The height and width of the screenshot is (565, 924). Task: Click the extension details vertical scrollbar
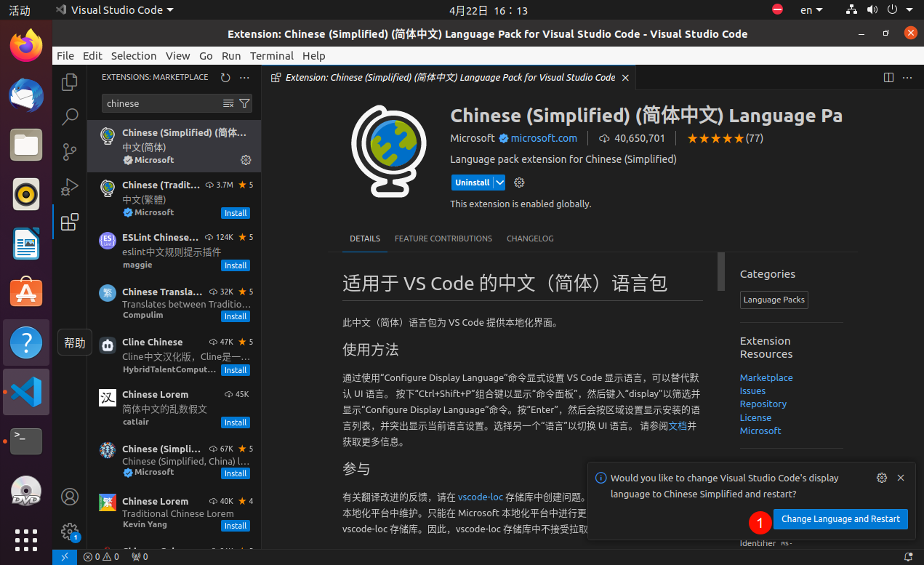721,271
